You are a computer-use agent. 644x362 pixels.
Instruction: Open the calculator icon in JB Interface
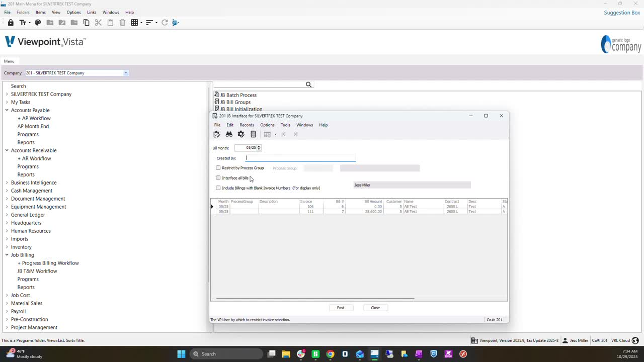point(253,134)
